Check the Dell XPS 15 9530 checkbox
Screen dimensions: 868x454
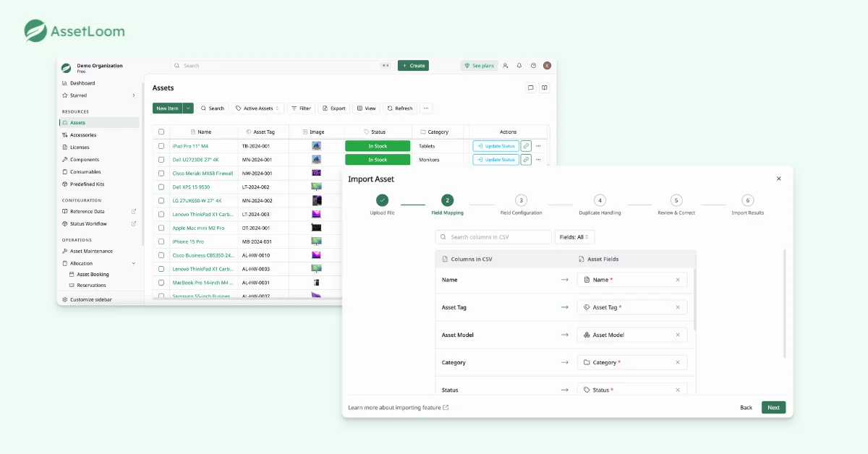[x=161, y=187]
